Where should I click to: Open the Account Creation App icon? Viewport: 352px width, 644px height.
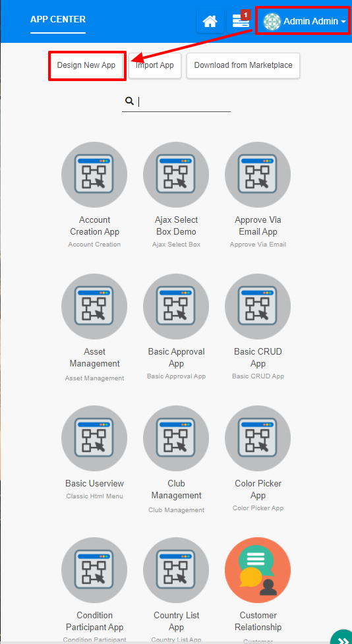pyautogui.click(x=94, y=175)
